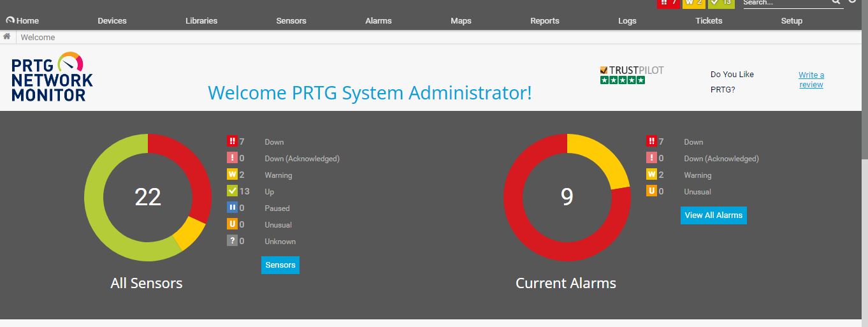
Task: Click the Unusual icon in All Sensors legend
Action: pos(232,224)
